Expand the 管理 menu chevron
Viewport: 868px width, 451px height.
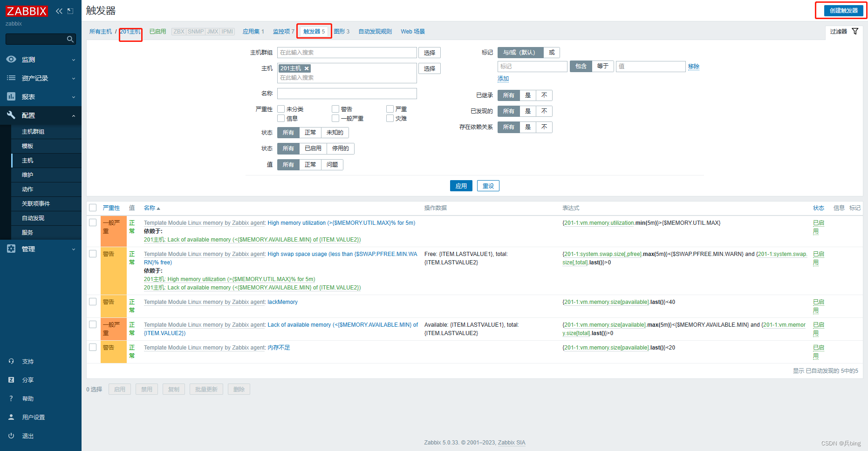(74, 249)
